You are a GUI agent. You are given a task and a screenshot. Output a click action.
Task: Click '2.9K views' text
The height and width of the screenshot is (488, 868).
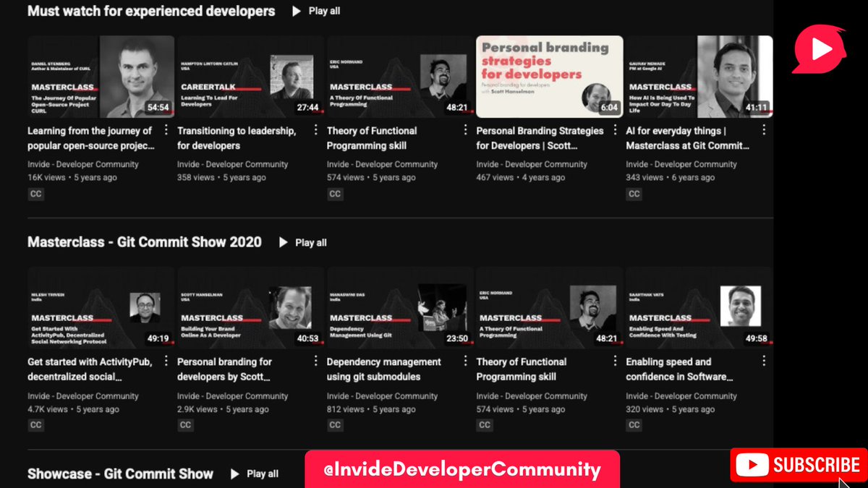[197, 409]
